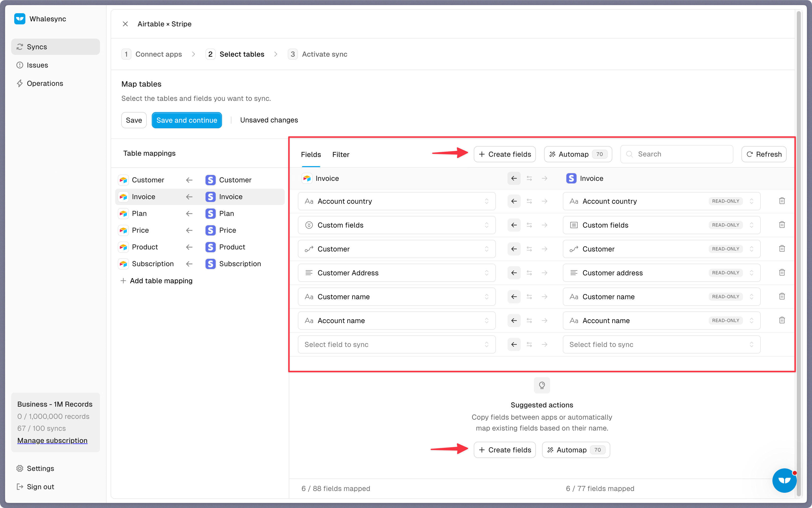Go to step 1 Connect apps
Image resolution: width=812 pixels, height=508 pixels.
152,54
